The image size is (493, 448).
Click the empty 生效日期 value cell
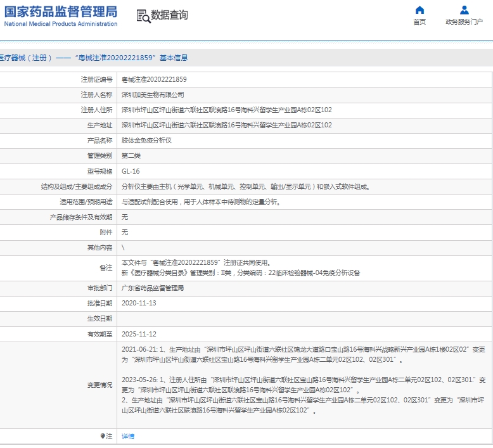(304, 319)
